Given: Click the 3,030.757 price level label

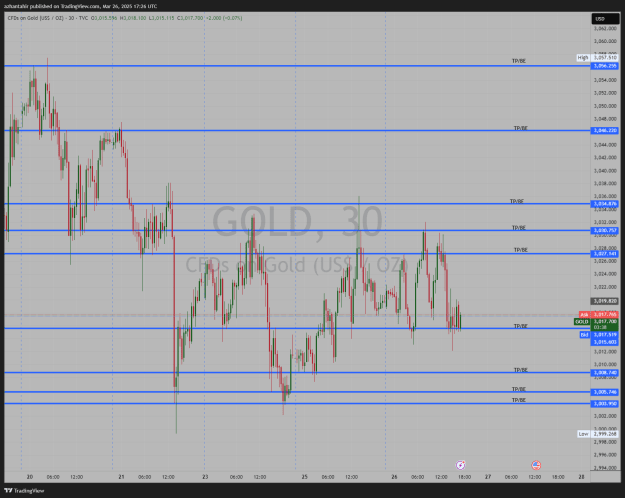Looking at the screenshot, I should pos(605,230).
